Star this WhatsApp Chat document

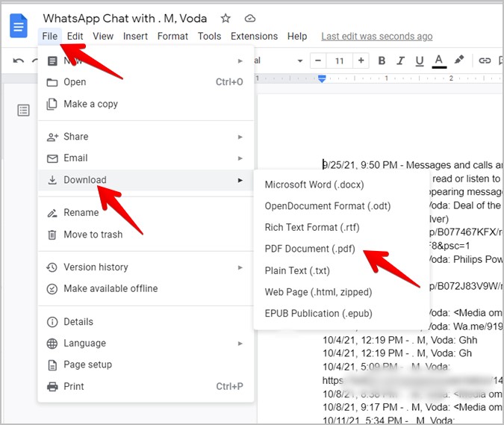(225, 18)
